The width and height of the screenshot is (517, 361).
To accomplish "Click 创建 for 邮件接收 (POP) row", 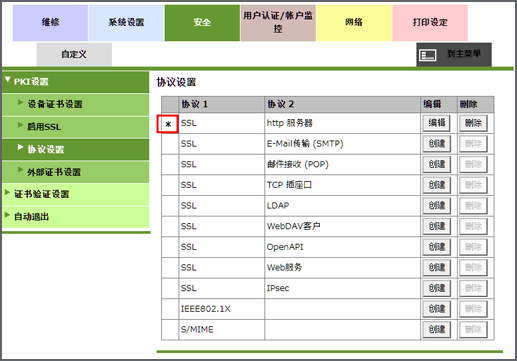I will [x=437, y=164].
